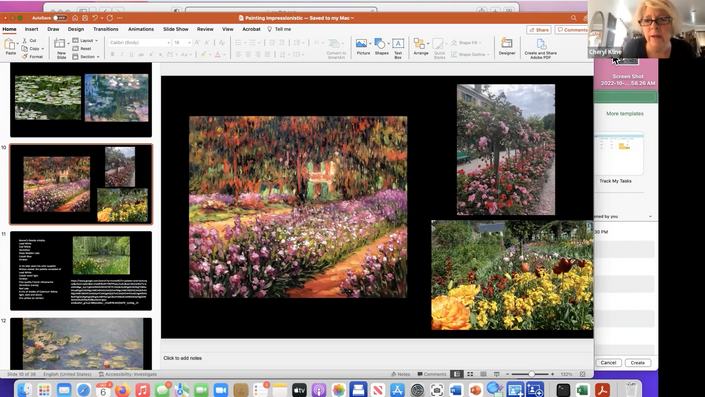The width and height of the screenshot is (705, 397).
Task: Click the Clear Formatting icon
Action: [x=221, y=42]
